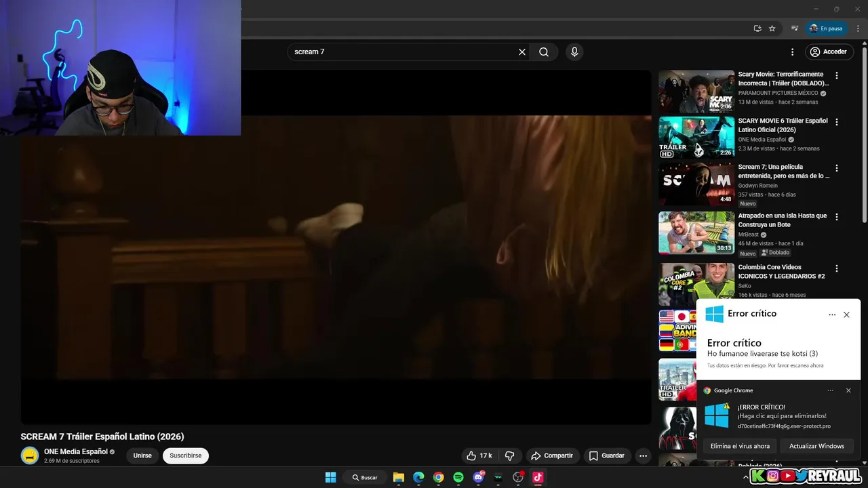Image resolution: width=868 pixels, height=488 pixels.
Task: Click Acceder to sign in to YouTube
Action: (830, 52)
